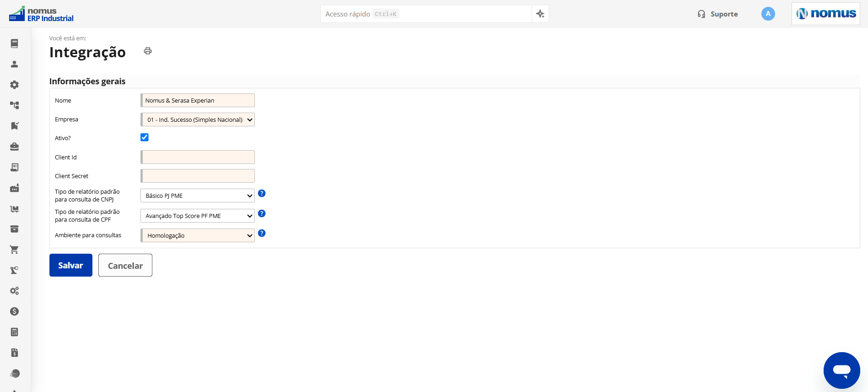The image size is (868, 392).
Task: Open the person icon in sidebar
Action: point(15,64)
